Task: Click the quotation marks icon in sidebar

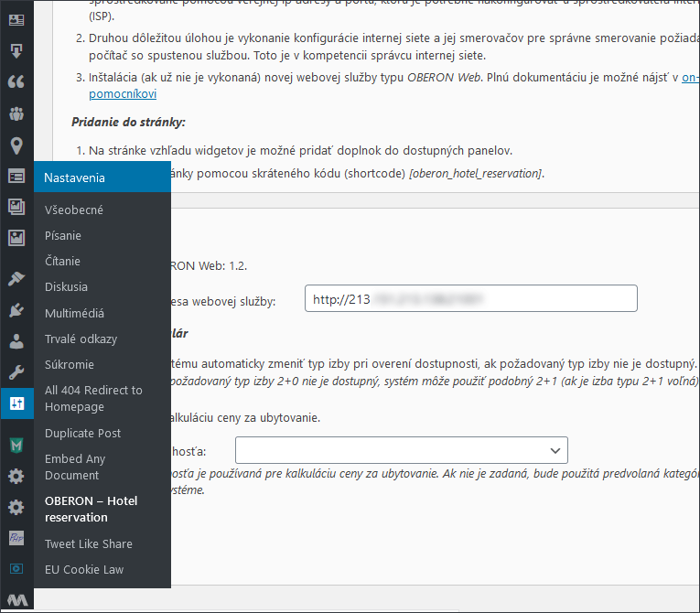Action: [16, 81]
